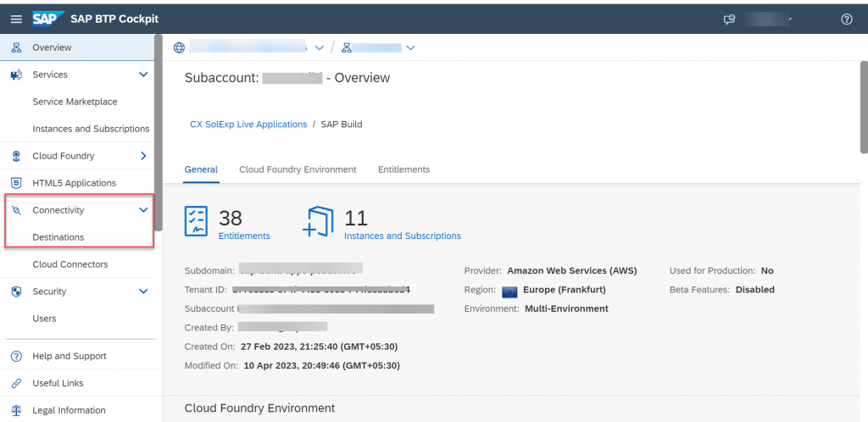Click the Connectivity plug icon
Screen dimensions: 868x422
tap(16, 210)
